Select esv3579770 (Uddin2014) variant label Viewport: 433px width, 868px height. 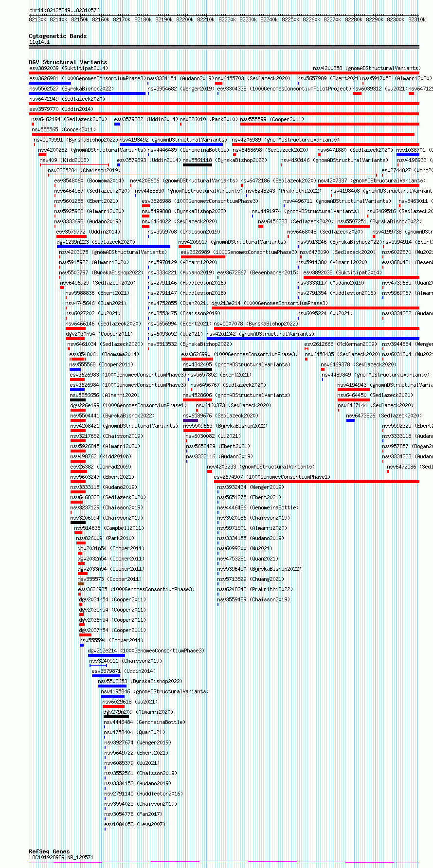(61, 109)
